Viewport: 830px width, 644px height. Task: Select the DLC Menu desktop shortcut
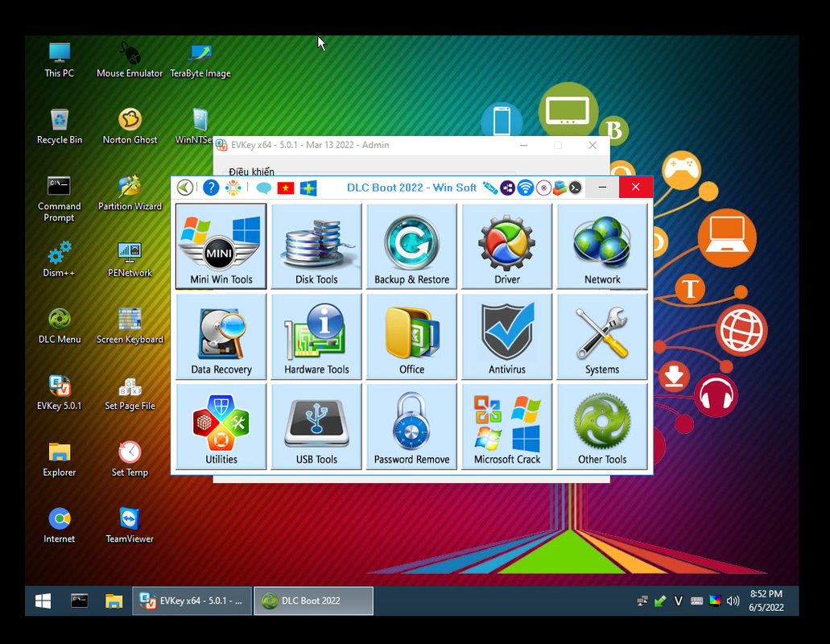point(60,327)
